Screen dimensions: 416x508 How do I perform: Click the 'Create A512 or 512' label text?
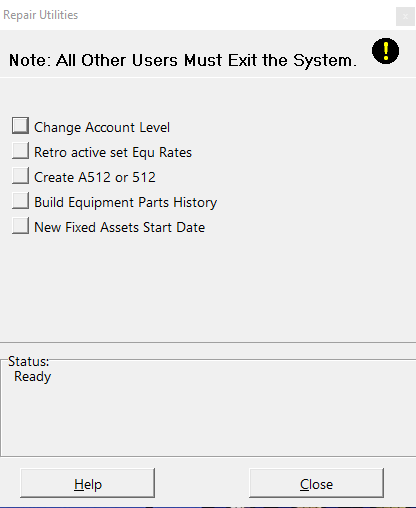(x=95, y=177)
